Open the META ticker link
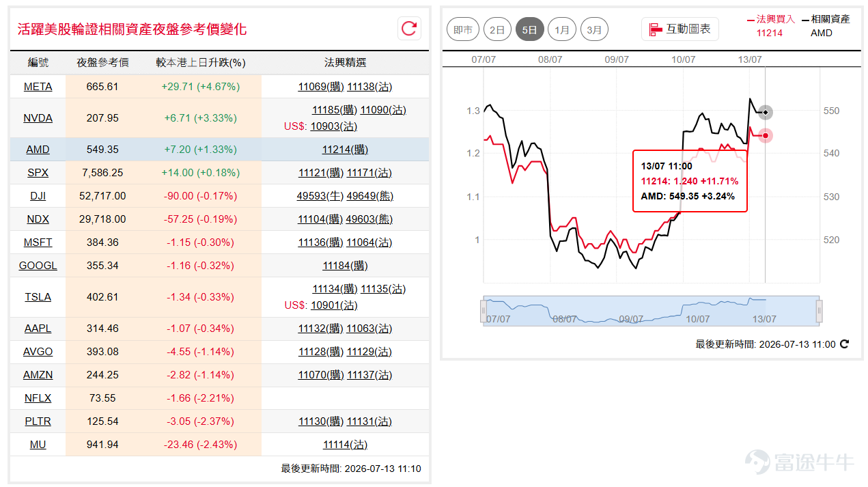This screenshot has height=487, width=868. tap(38, 87)
